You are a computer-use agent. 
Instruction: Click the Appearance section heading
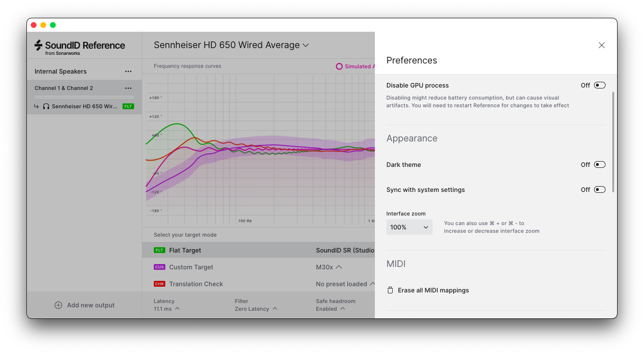click(412, 139)
